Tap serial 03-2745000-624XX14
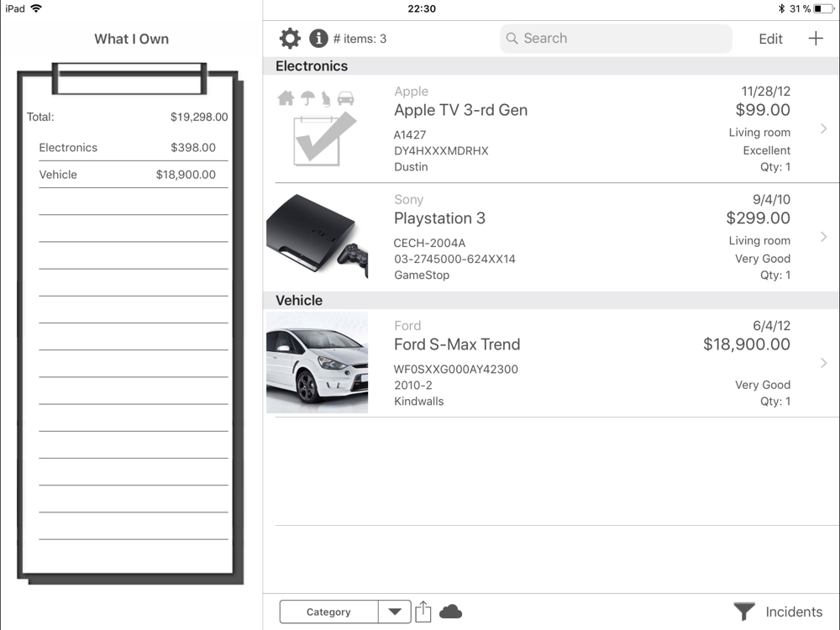The image size is (840, 630). (x=454, y=260)
